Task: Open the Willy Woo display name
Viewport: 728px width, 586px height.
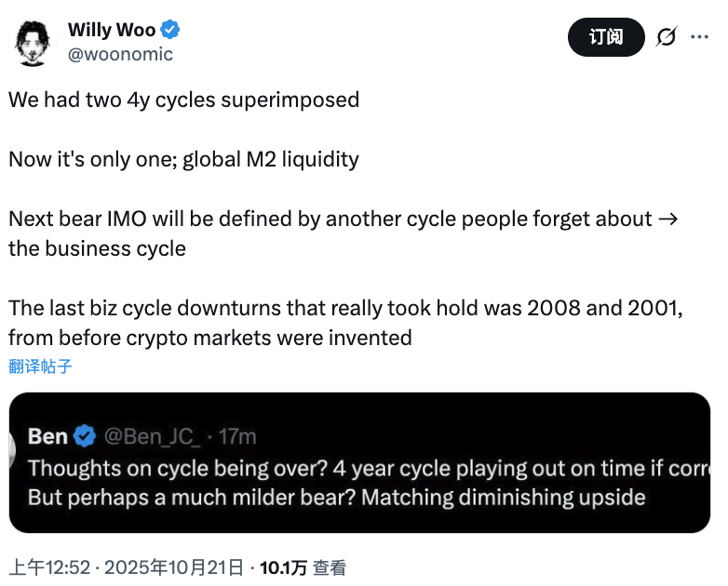Action: coord(111,30)
